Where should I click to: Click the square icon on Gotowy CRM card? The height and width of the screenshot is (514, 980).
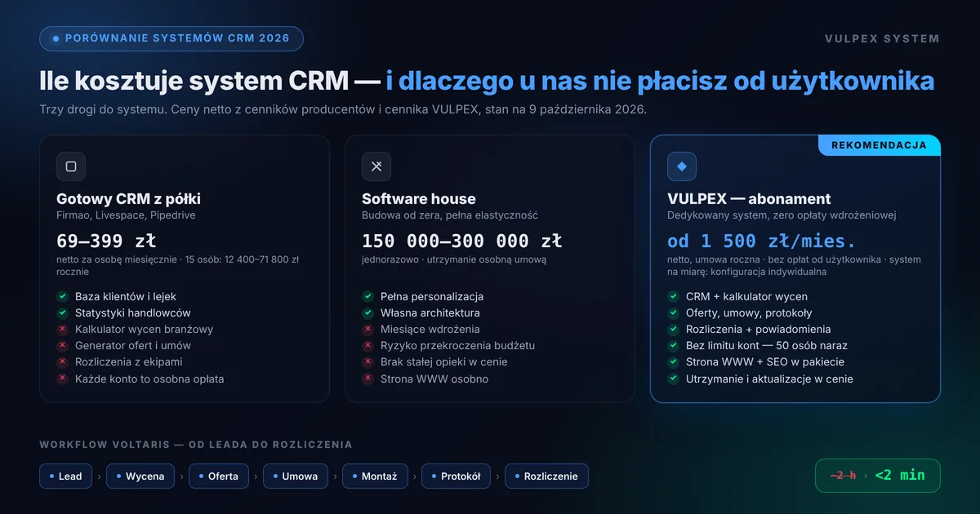pos(71,166)
